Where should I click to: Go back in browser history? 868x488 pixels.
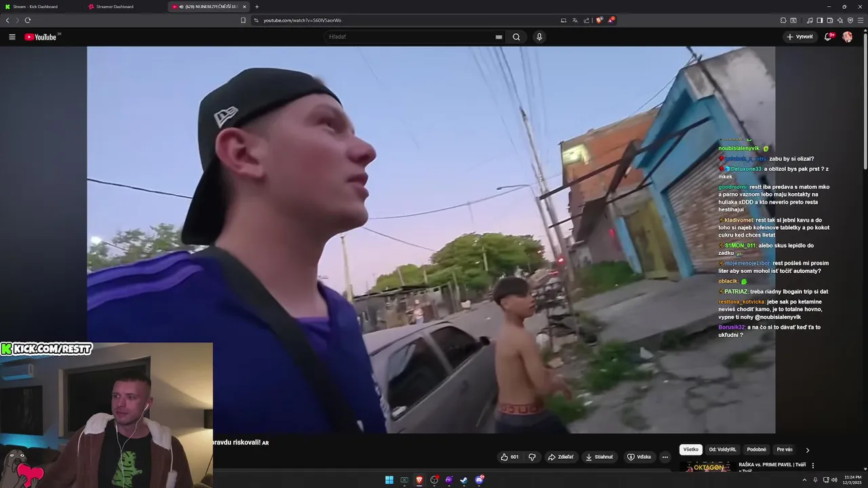pos(7,20)
